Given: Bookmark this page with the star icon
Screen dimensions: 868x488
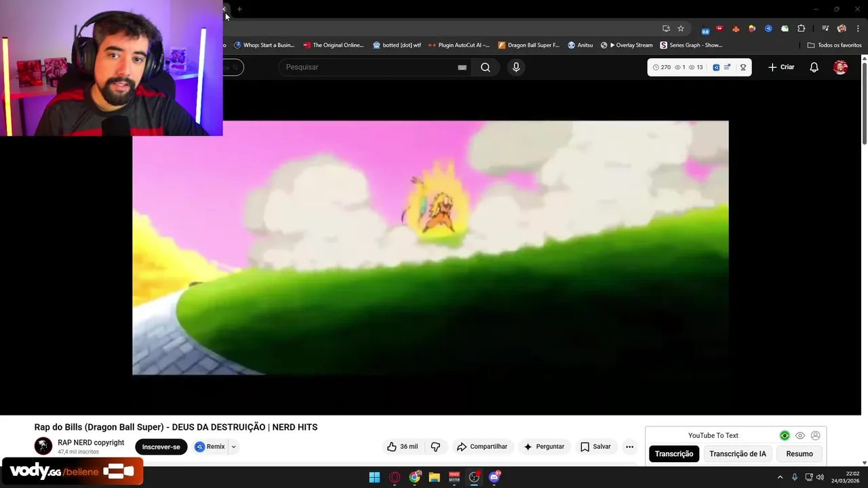Looking at the screenshot, I should [x=681, y=28].
